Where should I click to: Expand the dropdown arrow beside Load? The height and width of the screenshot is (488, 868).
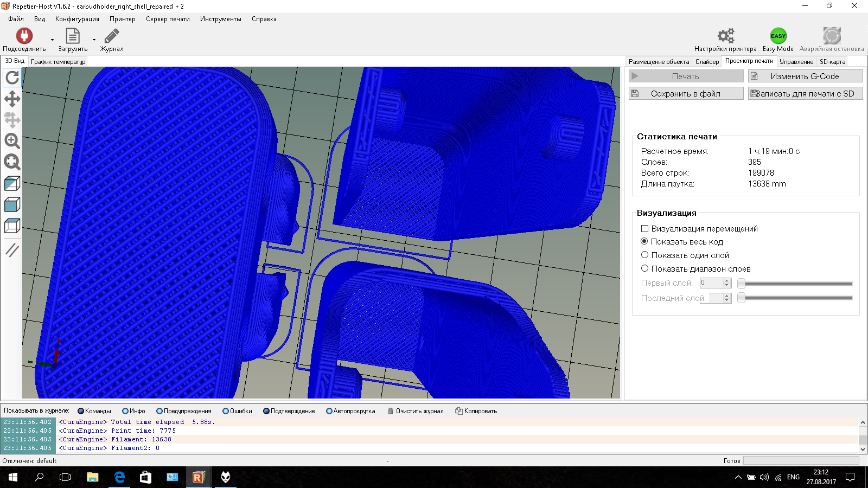point(94,40)
